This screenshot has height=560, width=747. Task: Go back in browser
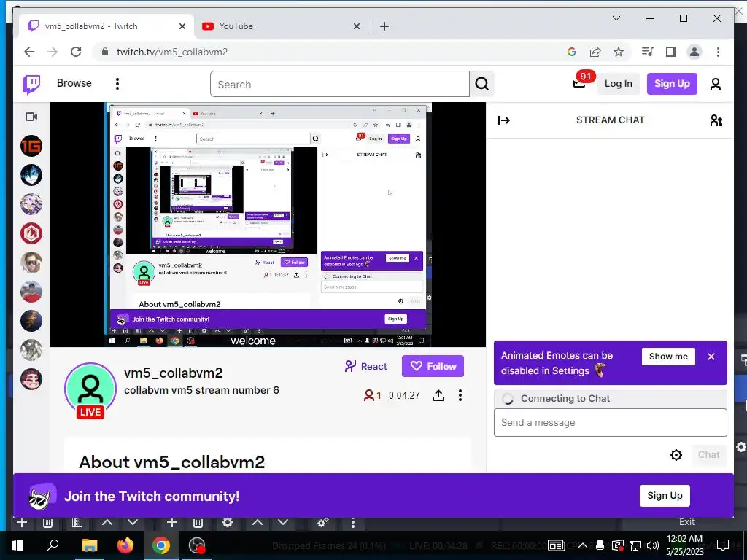pyautogui.click(x=29, y=52)
